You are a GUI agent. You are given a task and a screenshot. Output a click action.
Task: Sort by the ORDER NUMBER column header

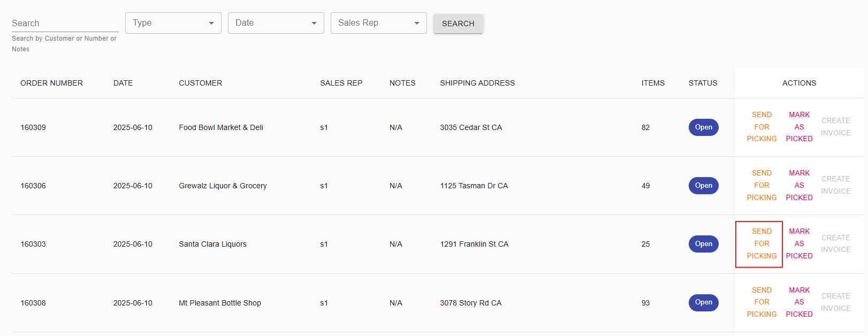pos(51,83)
